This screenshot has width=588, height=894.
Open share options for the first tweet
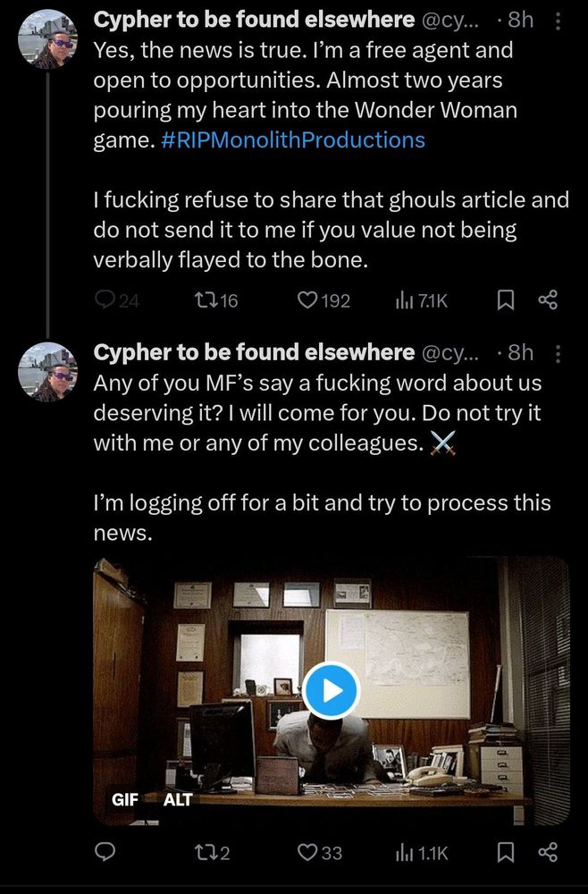(x=549, y=300)
